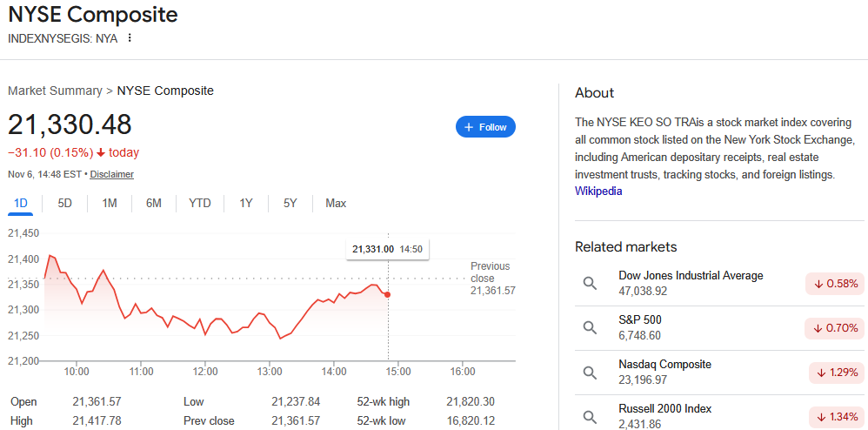Open the Disclaimer link
Image resolution: width=868 pixels, height=430 pixels.
tap(111, 174)
